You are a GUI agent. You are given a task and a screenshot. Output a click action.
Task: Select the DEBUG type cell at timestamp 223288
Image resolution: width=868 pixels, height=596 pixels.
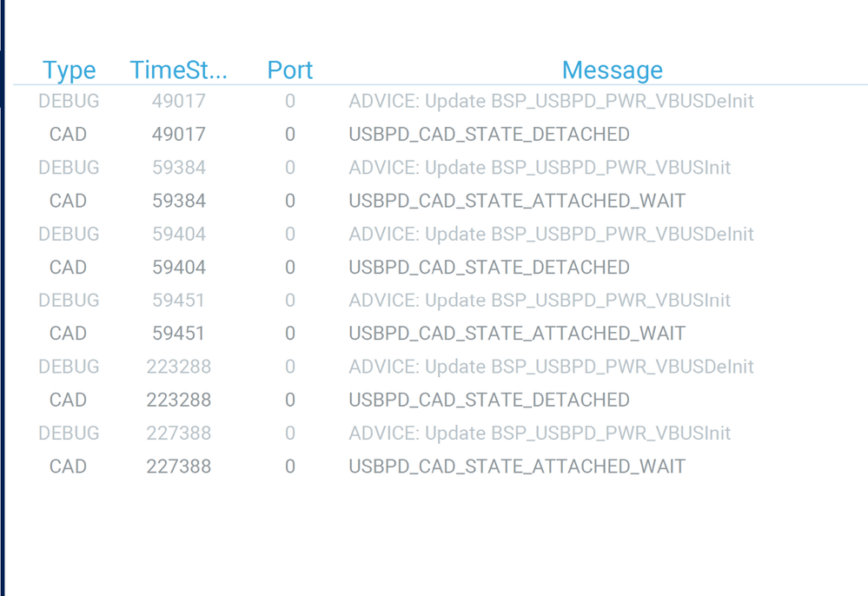69,367
